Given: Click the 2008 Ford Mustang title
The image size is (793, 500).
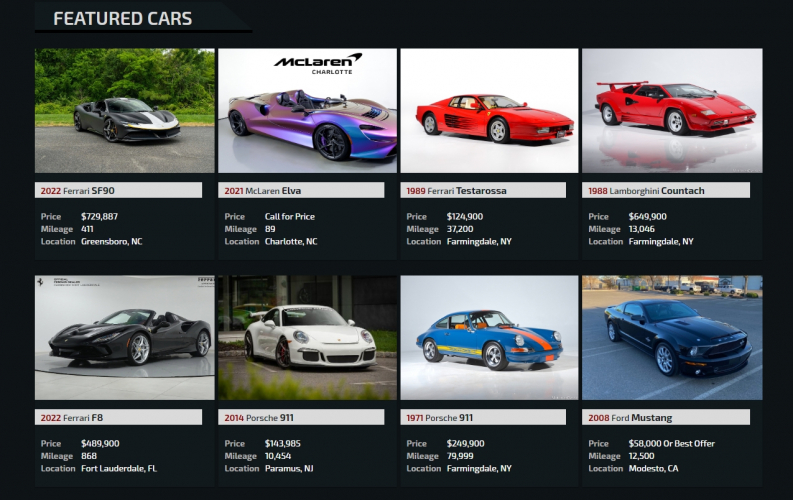Looking at the screenshot, I should [630, 418].
